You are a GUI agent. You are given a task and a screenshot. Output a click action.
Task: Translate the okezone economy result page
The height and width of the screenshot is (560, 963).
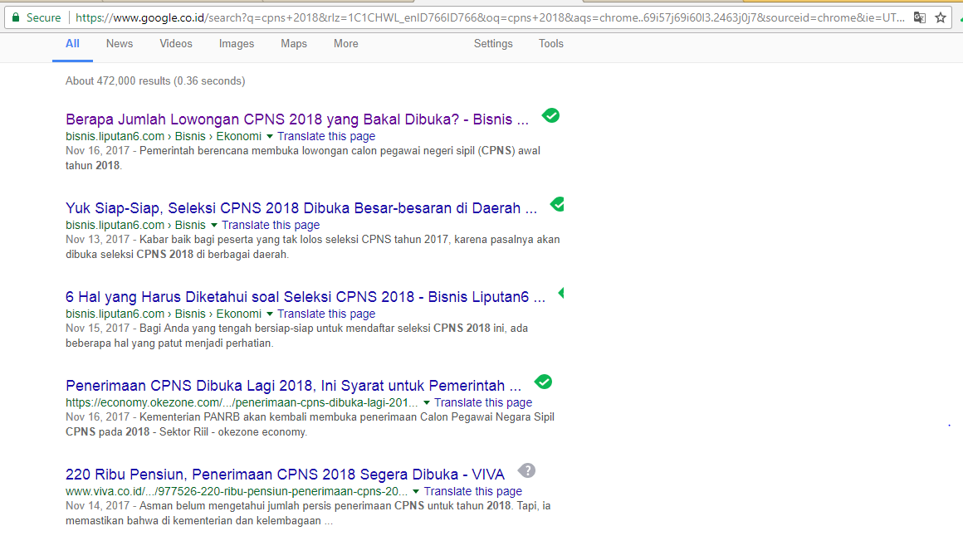click(483, 403)
